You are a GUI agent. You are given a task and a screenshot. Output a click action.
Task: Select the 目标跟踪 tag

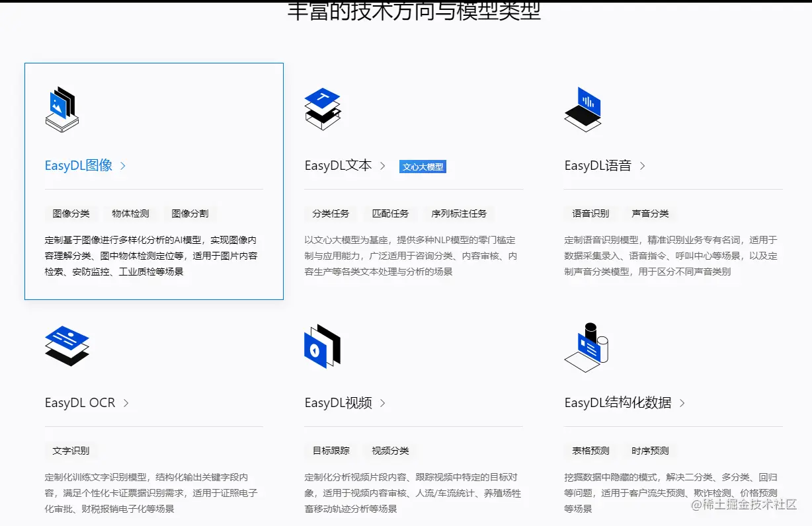(x=331, y=451)
